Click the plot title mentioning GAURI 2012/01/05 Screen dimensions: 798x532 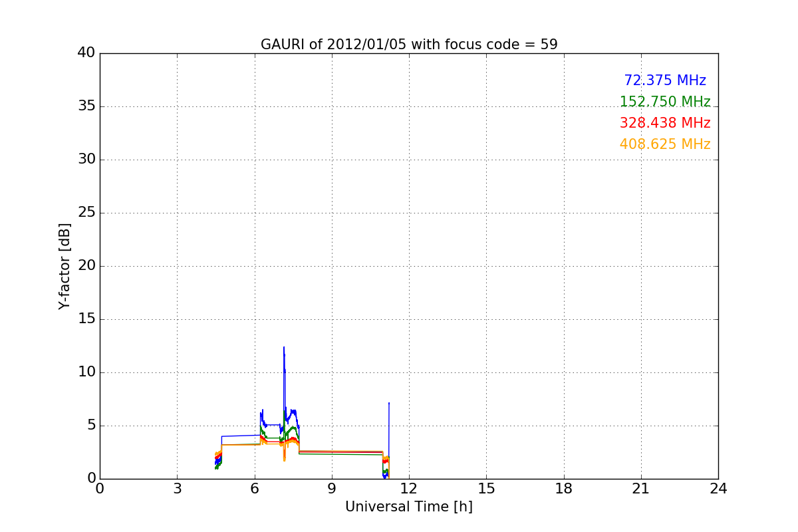(409, 45)
